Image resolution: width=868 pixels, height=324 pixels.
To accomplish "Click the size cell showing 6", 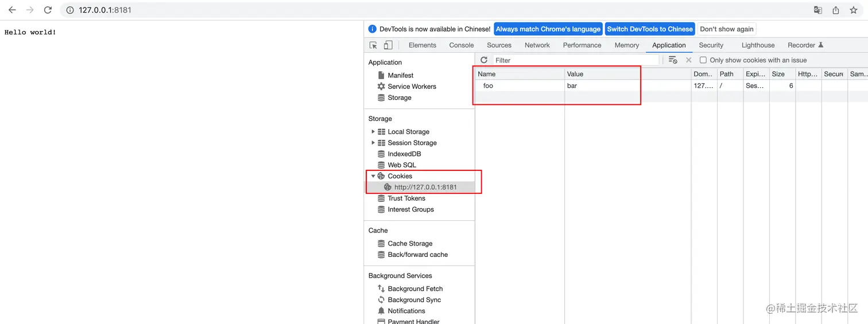I will [x=782, y=85].
